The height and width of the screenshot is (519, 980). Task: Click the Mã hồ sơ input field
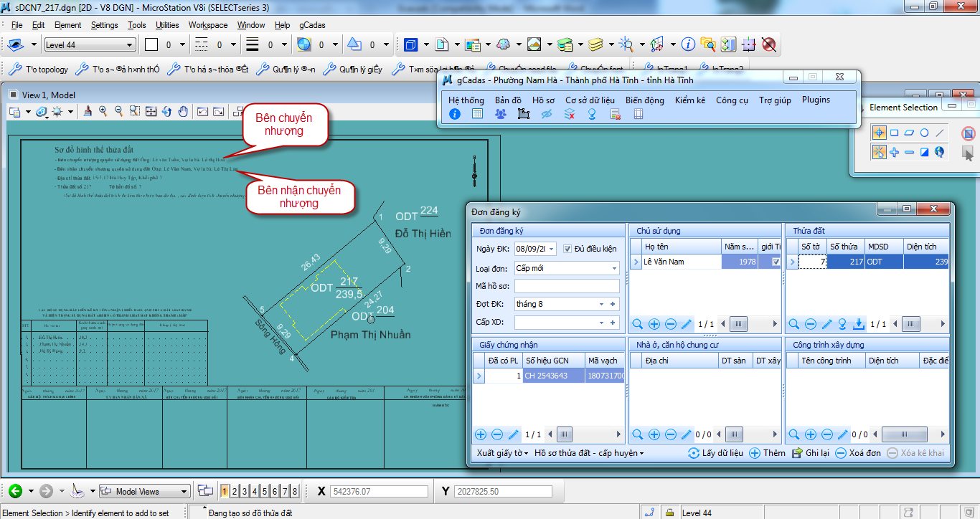(567, 286)
